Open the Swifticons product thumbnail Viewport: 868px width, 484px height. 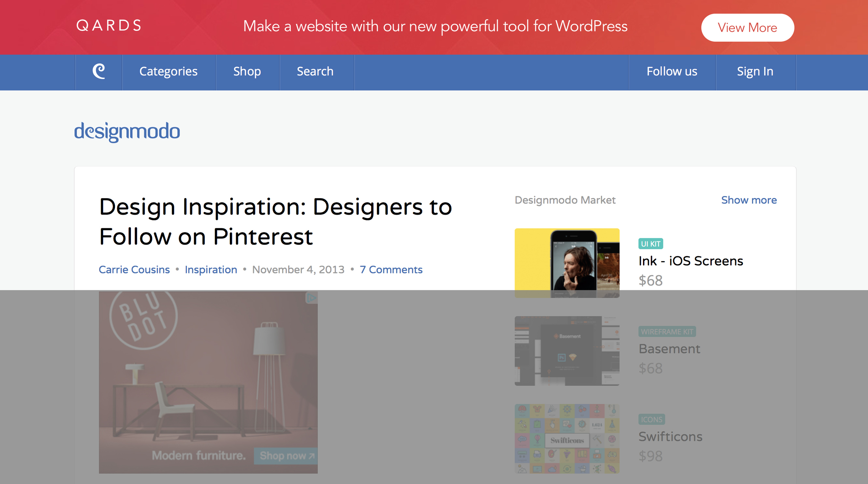tap(567, 438)
